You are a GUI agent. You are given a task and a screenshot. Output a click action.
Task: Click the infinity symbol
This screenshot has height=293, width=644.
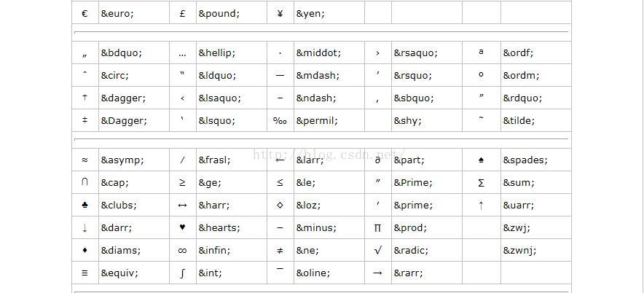coord(182,250)
